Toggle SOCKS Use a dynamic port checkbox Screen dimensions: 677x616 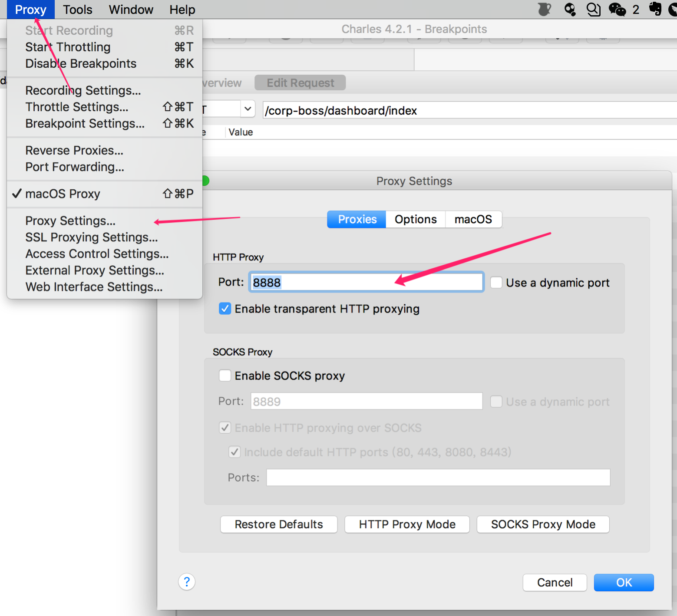496,402
